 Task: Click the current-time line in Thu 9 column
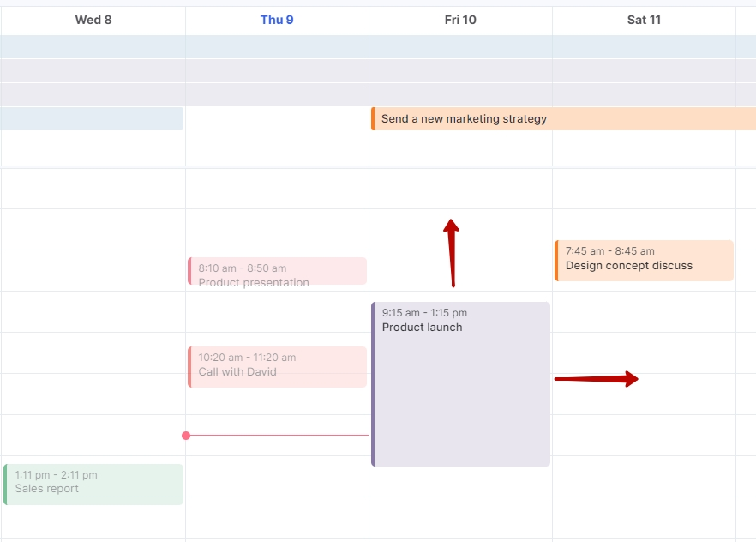pos(279,436)
